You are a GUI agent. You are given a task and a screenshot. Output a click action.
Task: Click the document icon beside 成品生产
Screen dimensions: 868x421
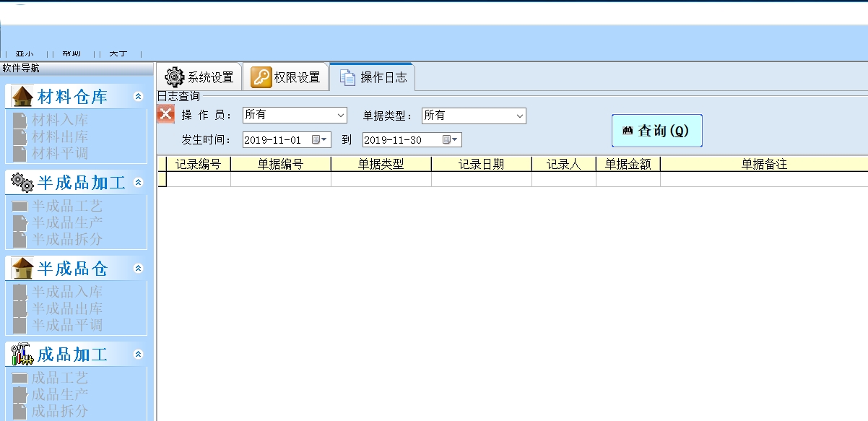(20, 394)
